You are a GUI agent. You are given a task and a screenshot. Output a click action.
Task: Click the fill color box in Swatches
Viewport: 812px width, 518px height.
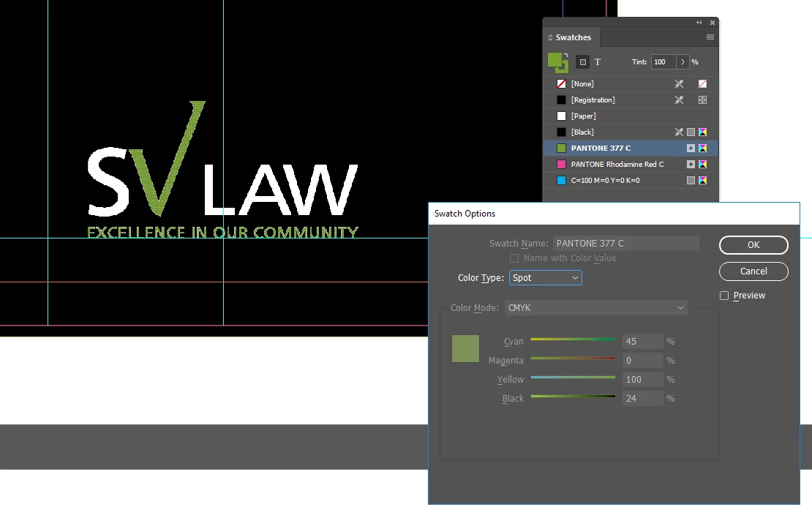(x=555, y=60)
